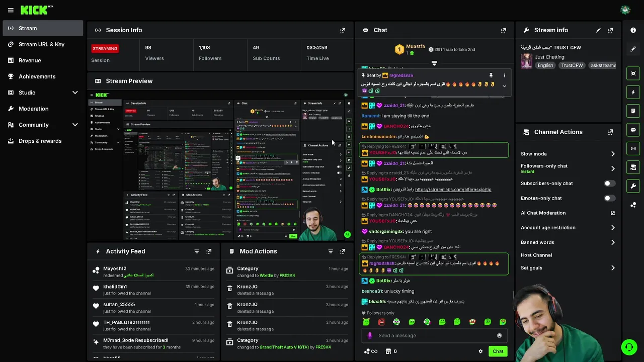Open AI Chat Moderation external link

tap(613, 213)
